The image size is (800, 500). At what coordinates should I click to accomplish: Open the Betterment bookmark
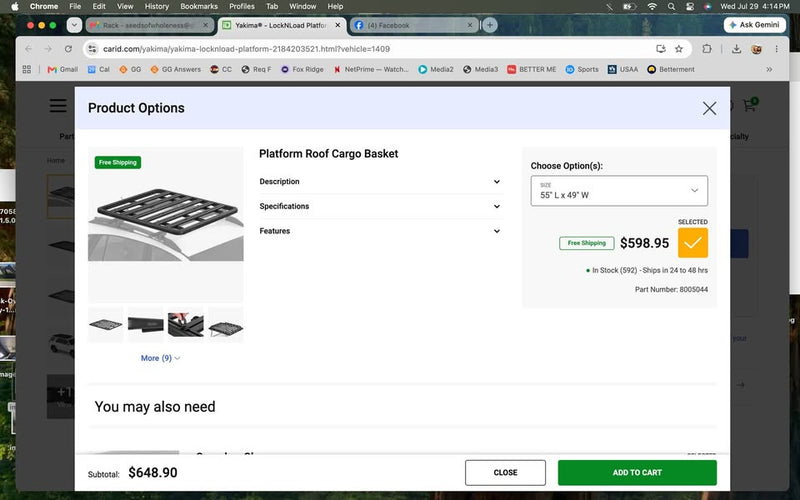671,69
